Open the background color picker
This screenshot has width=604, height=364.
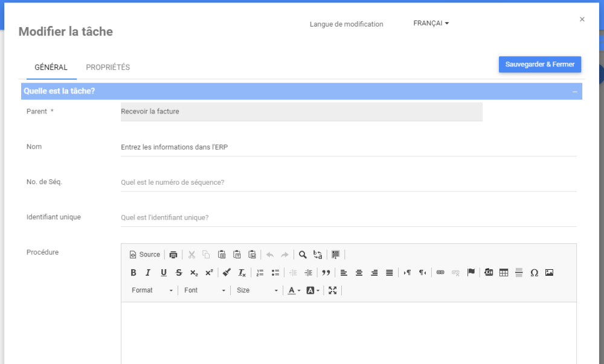click(x=313, y=290)
